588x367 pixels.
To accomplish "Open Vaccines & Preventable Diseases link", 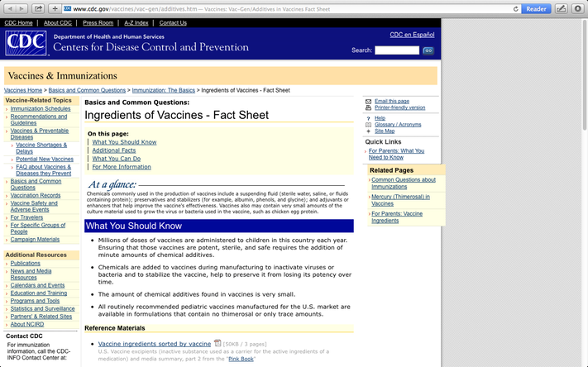I will 40,134.
